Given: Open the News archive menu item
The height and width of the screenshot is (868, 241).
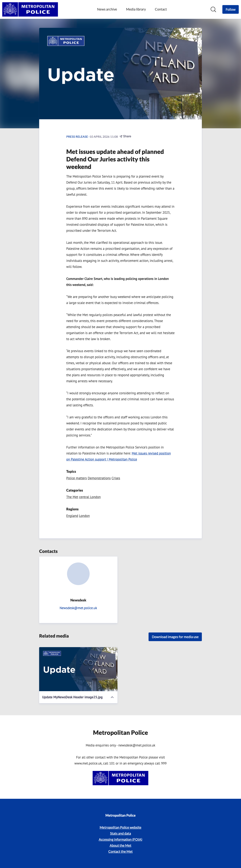Looking at the screenshot, I should (107, 9).
